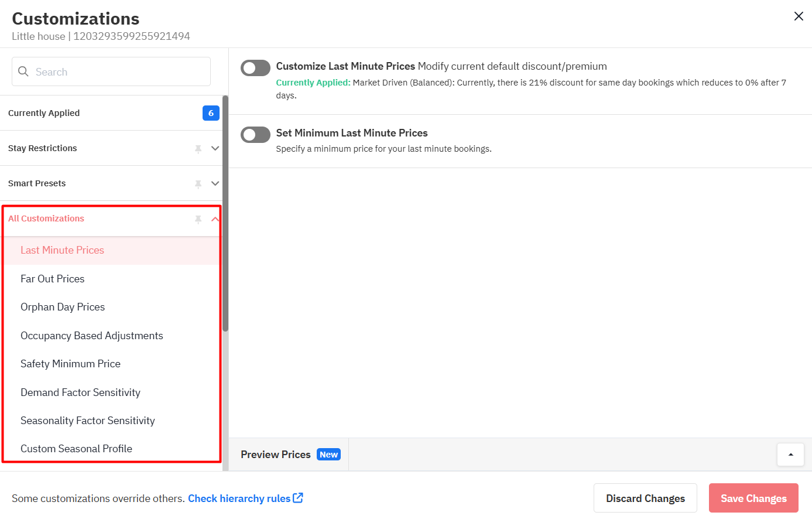Expand the Stay Restrictions chevron
The width and height of the screenshot is (812, 519).
pyautogui.click(x=215, y=148)
